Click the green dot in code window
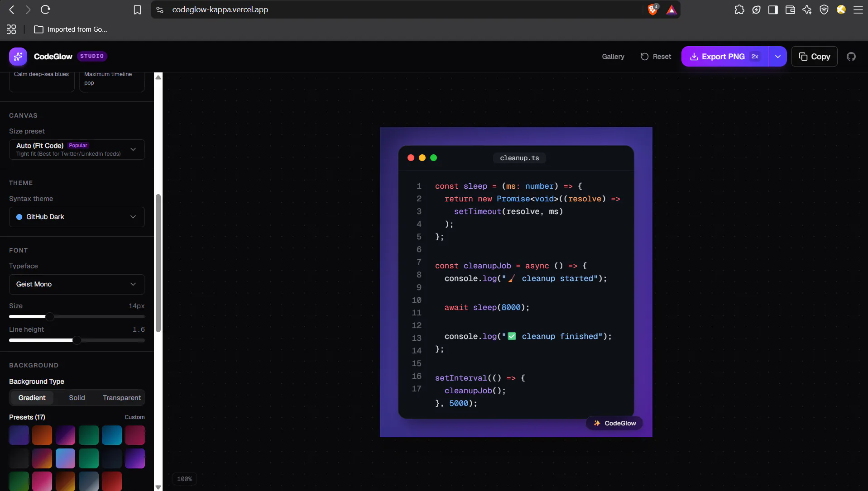This screenshot has height=491, width=868. [433, 158]
